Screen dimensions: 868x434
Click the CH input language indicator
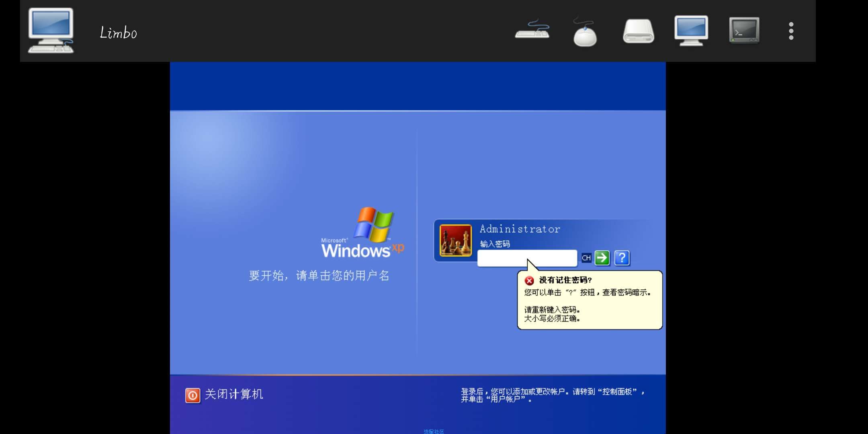pos(586,258)
